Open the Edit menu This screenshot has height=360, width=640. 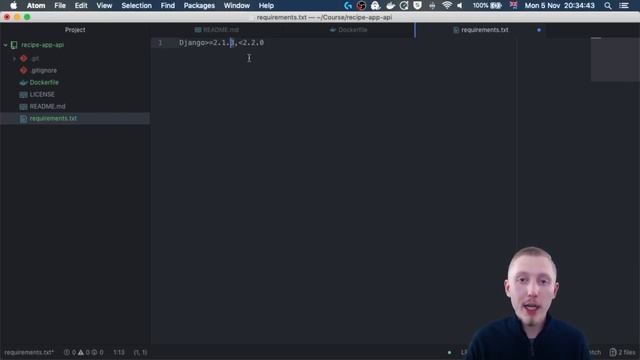tap(81, 5)
